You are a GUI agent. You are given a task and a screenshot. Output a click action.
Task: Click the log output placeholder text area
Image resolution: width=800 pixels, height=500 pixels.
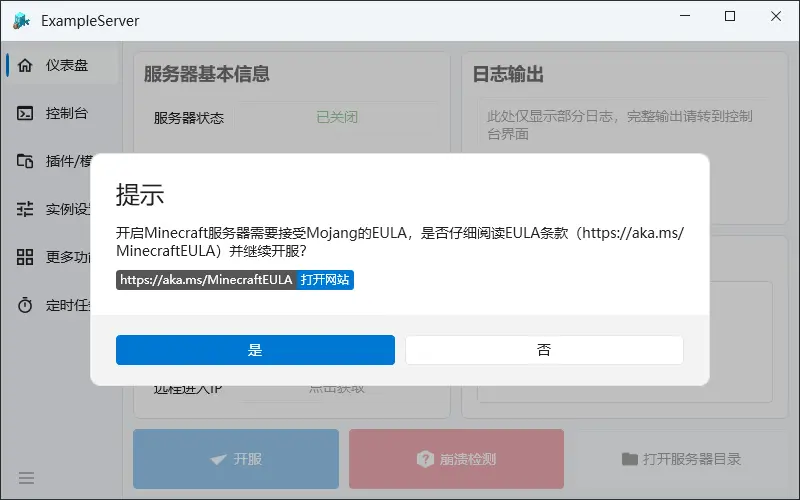619,125
